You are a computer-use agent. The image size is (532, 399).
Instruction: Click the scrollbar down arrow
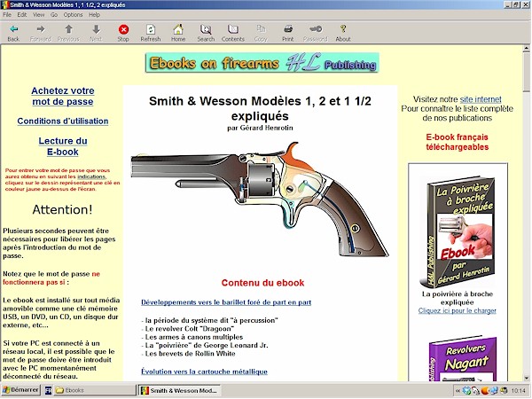(526, 378)
